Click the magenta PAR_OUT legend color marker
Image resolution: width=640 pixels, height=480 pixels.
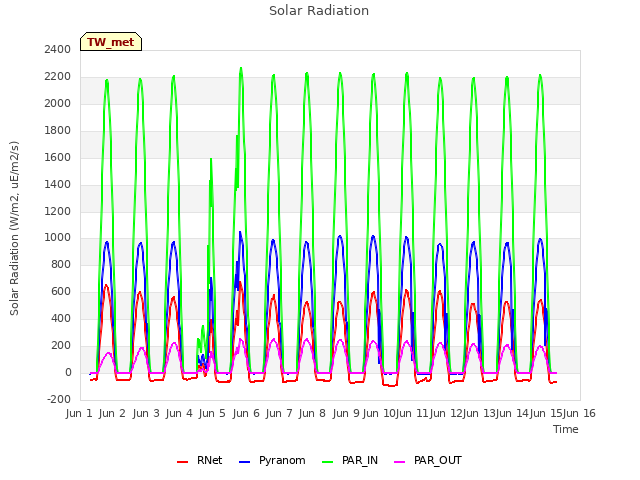pos(400,462)
